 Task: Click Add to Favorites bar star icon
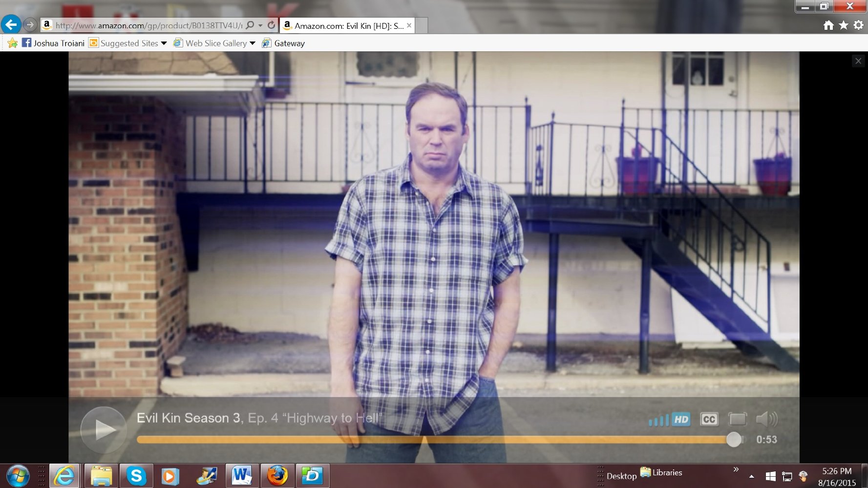pos(13,43)
